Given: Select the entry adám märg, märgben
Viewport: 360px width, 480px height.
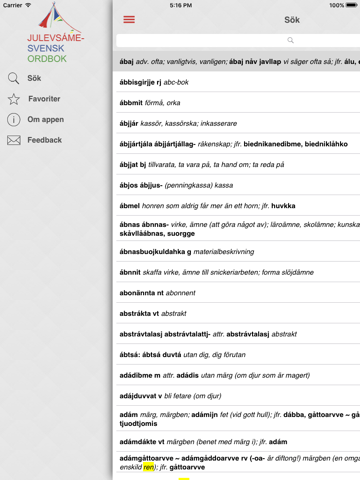Looking at the screenshot, I should [237, 419].
